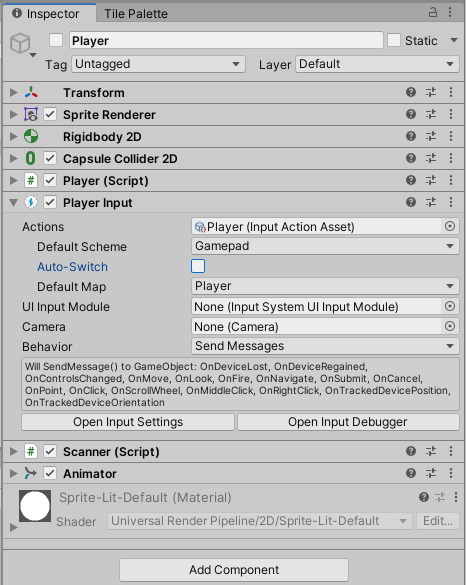This screenshot has width=466, height=585.
Task: Open Rigidbody 2D preset icon
Action: 431,136
